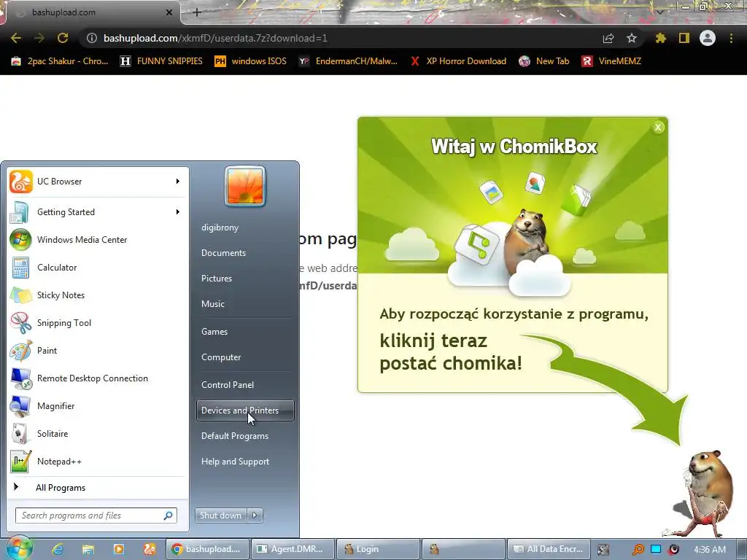Viewport: 747px width, 560px height.
Task: Open Paint from Start menu
Action: 98,351
